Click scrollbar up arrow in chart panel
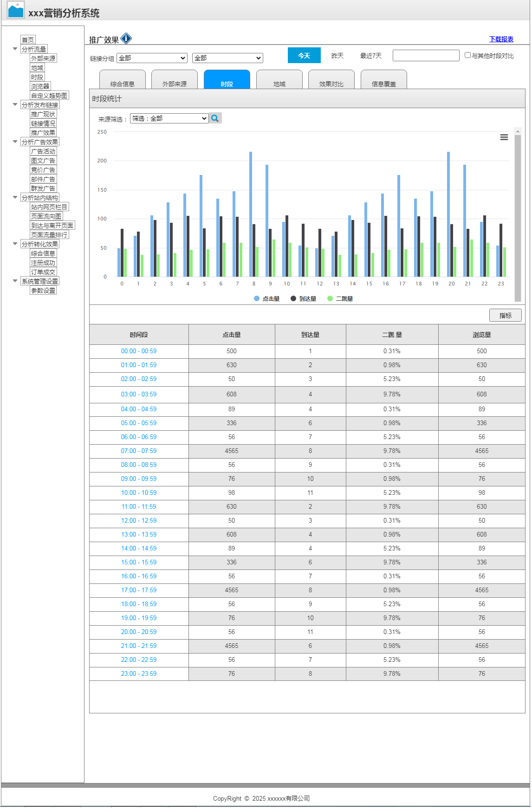 point(518,131)
